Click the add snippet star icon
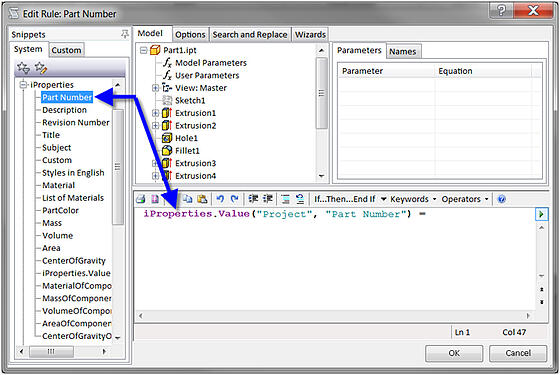The height and width of the screenshot is (375, 560). pyautogui.click(x=23, y=68)
